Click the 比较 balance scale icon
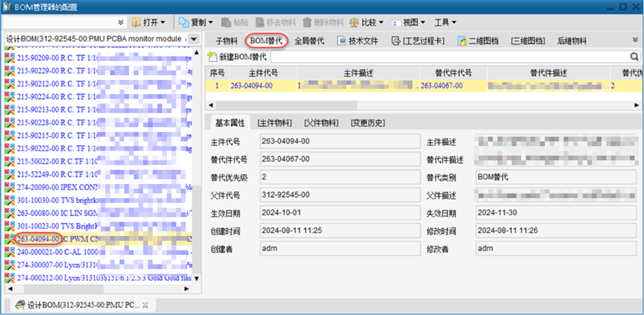644x315 pixels. coord(354,22)
